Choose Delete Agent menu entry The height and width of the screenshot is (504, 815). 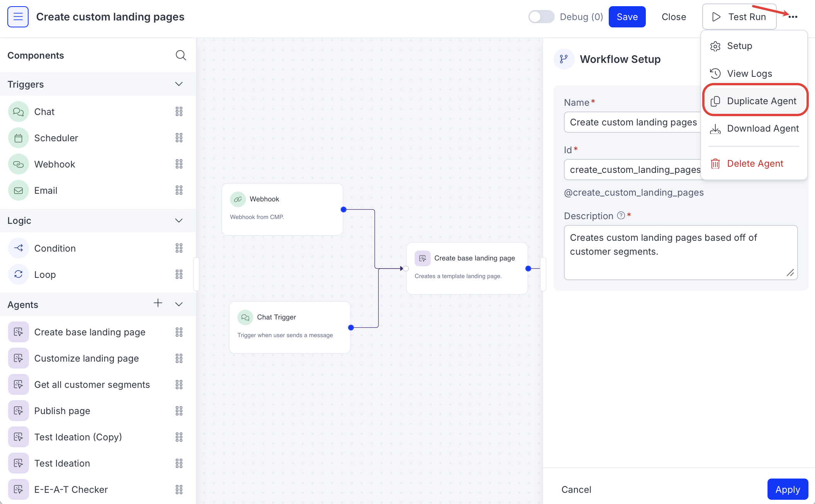pos(755,164)
